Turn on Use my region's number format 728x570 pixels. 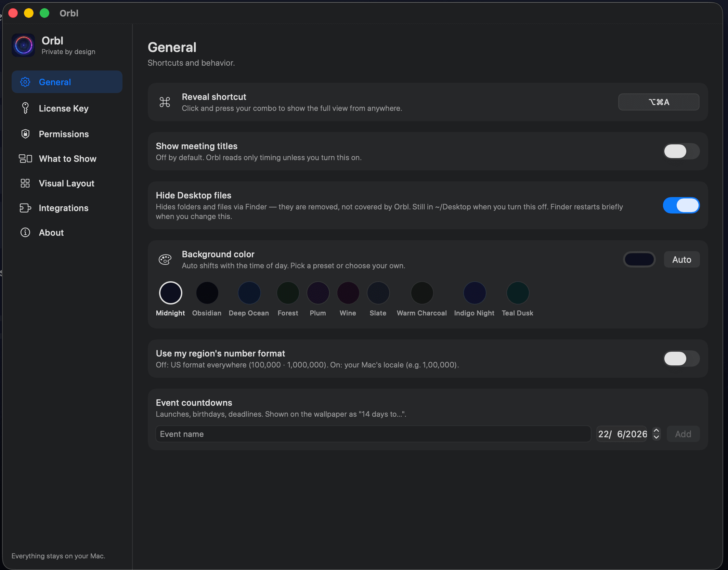[x=681, y=359]
